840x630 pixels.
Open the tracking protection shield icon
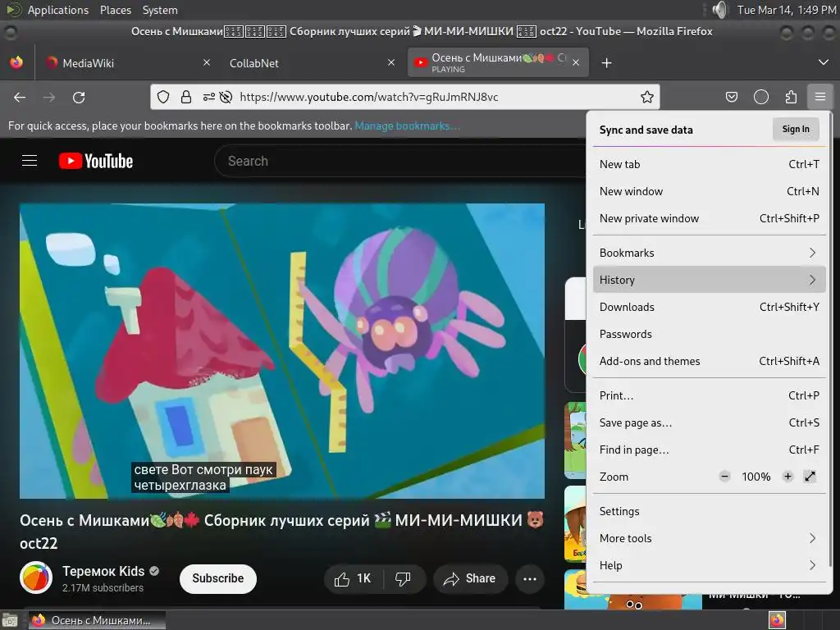[x=163, y=97]
